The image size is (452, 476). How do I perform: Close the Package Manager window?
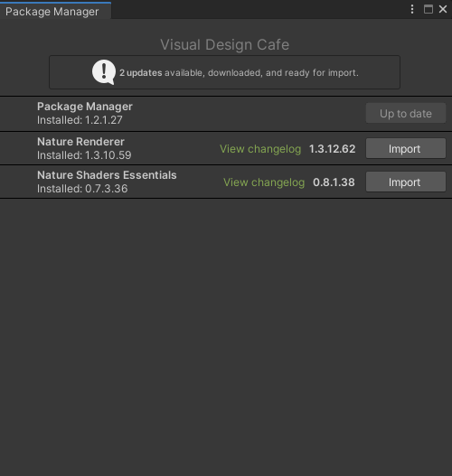click(x=443, y=9)
